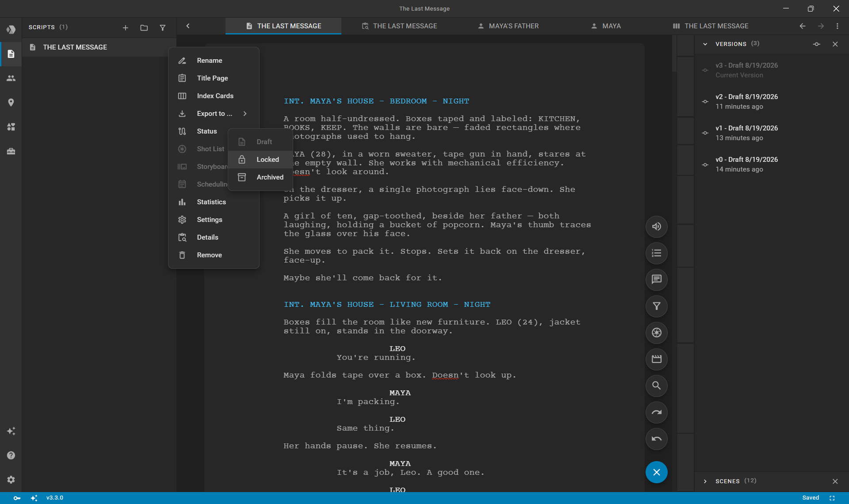This screenshot has height=504, width=849.
Task: Add a new script with plus icon
Action: [x=126, y=28]
